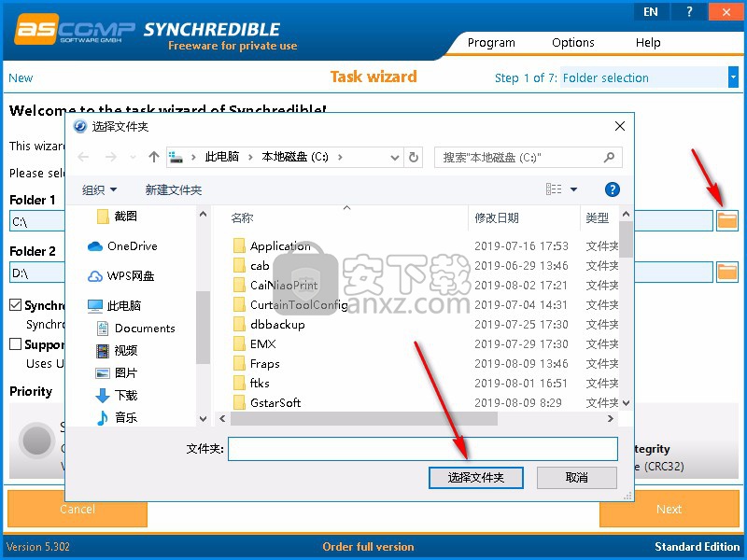Open Folder 2 browse folder icon

click(727, 272)
